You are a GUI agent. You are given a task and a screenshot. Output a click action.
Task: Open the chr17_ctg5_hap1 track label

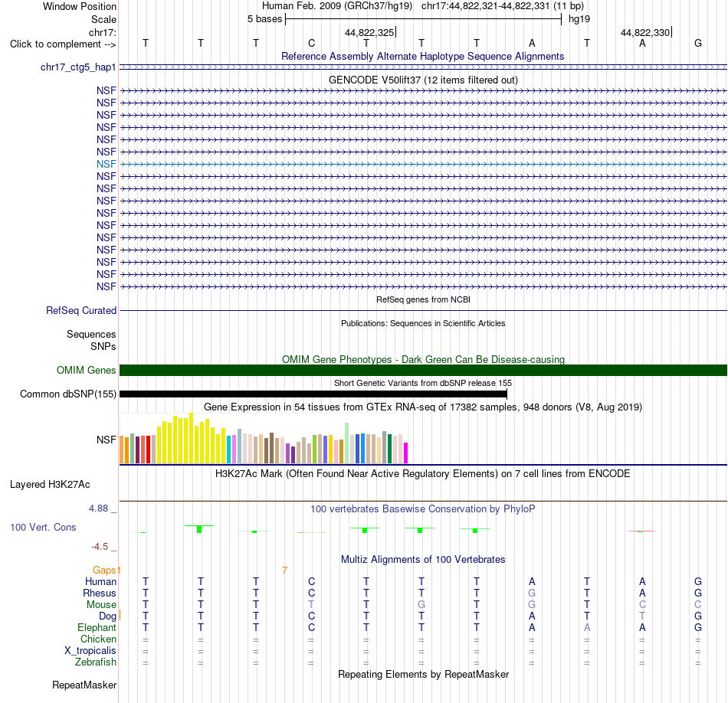coord(78,67)
